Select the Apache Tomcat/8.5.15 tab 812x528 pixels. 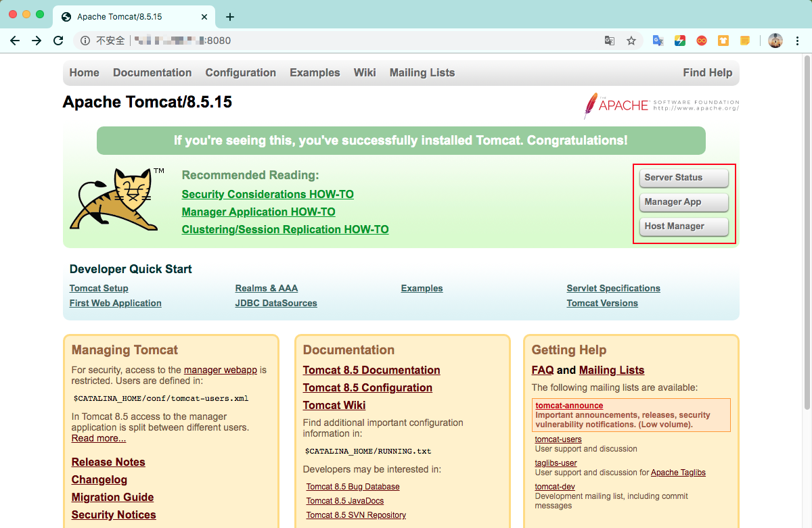(x=135, y=17)
